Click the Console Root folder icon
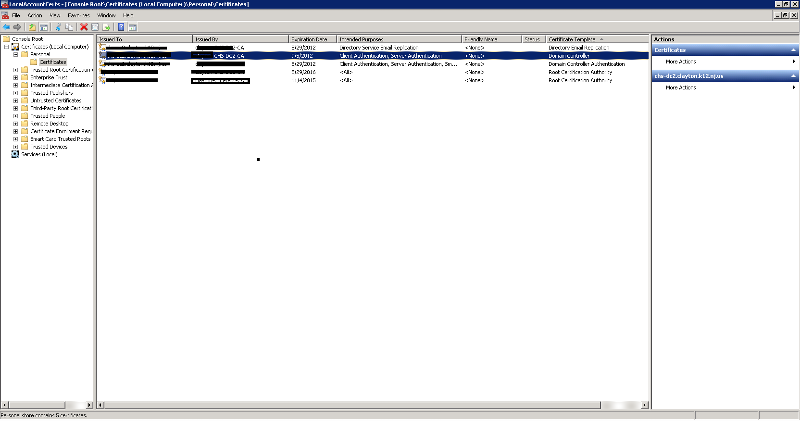 [x=6, y=39]
